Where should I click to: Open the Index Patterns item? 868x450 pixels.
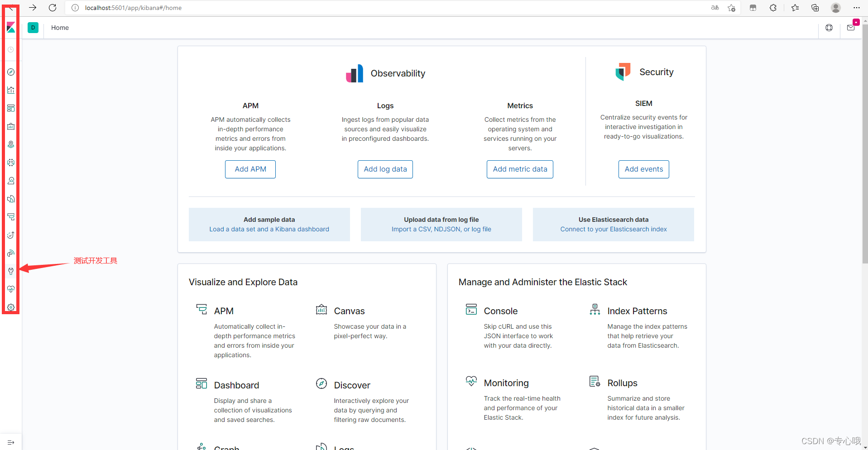(x=637, y=311)
